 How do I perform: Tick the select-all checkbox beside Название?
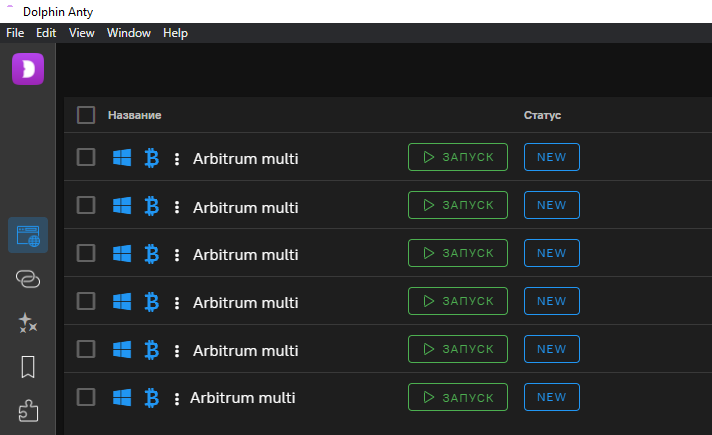(86, 115)
